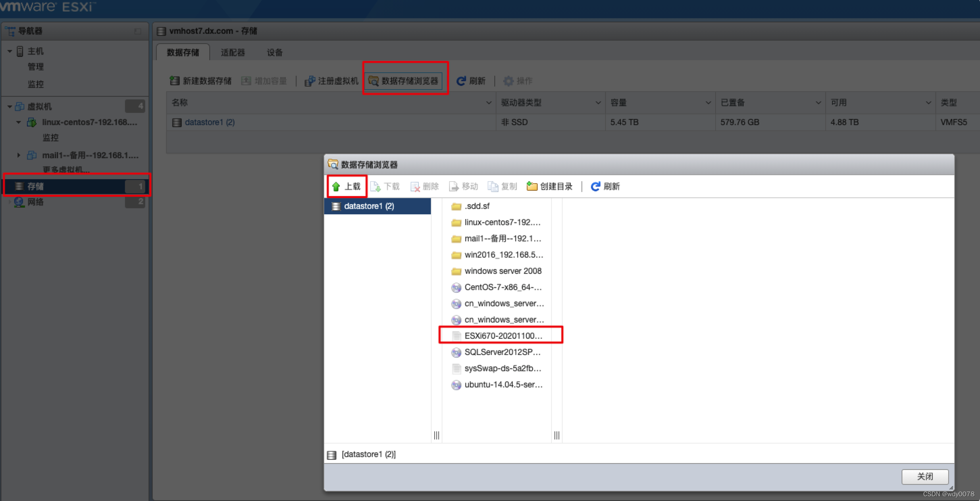Switch to the Adapters (适配器) tab
The image size is (980, 501).
click(x=233, y=52)
